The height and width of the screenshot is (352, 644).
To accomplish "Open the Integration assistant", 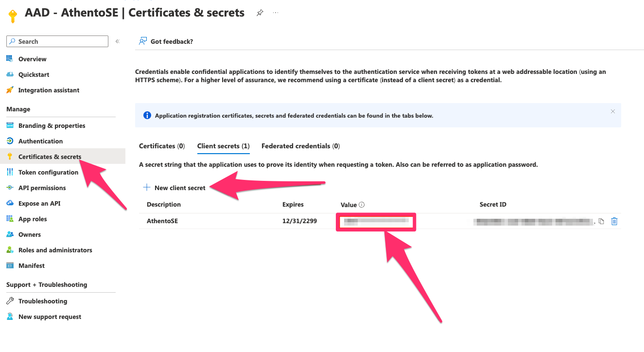I will tap(49, 90).
